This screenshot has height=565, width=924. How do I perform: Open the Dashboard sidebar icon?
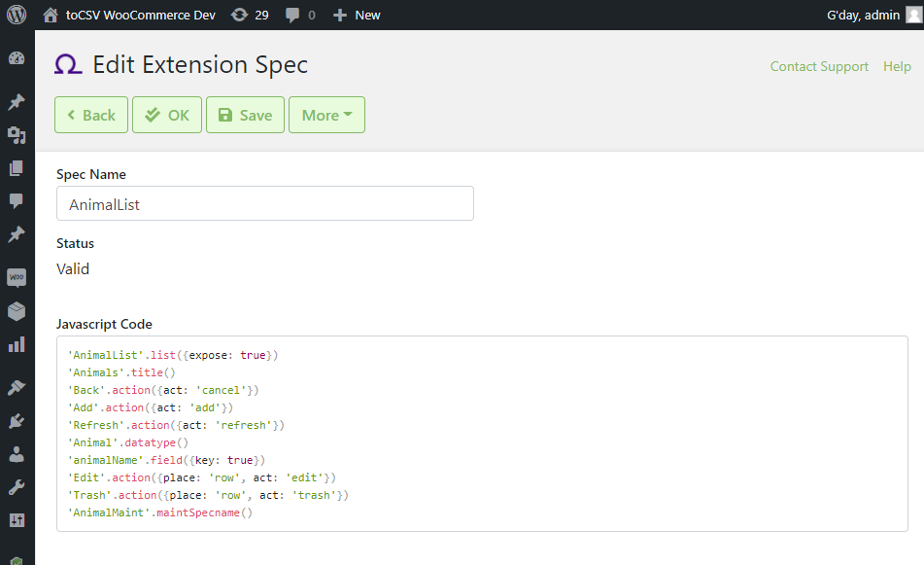(x=17, y=57)
